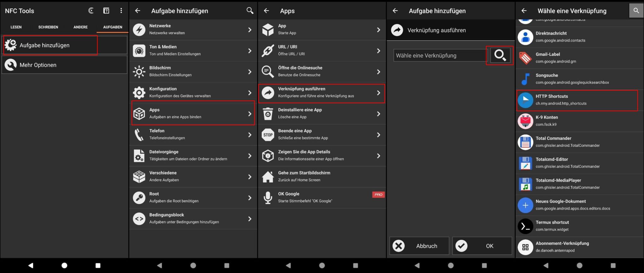Tap the search magnifier in the first Aufgabe hinzufügen list screen
Viewport: 644px width, 273px height.
coord(250,11)
